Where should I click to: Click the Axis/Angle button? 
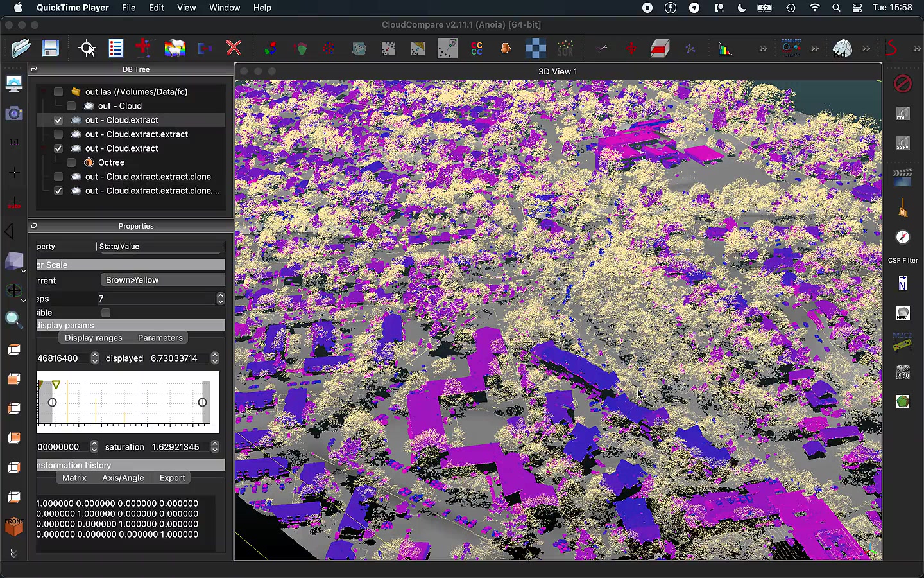click(x=123, y=478)
